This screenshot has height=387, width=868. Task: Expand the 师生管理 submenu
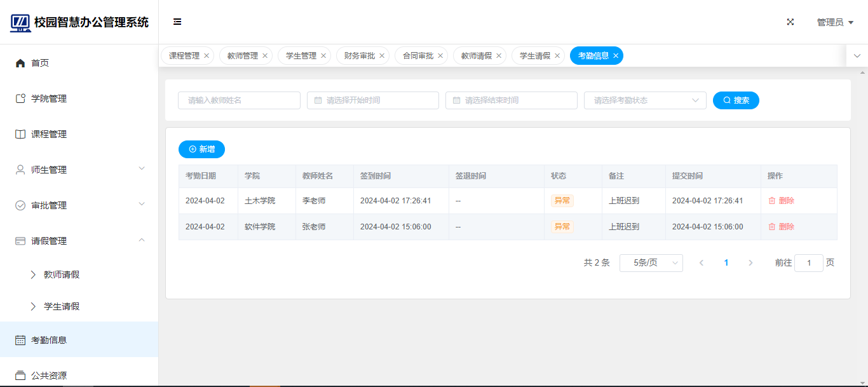pyautogui.click(x=142, y=169)
